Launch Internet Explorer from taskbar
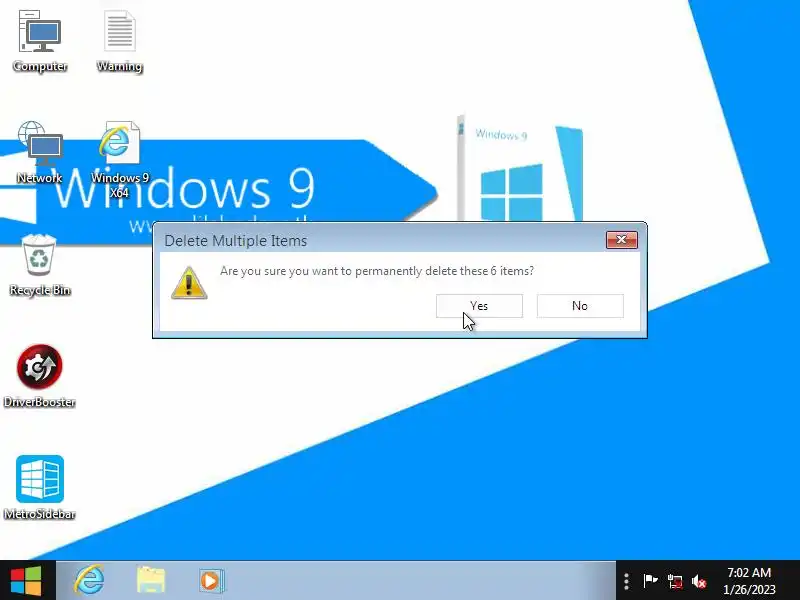 pyautogui.click(x=89, y=580)
